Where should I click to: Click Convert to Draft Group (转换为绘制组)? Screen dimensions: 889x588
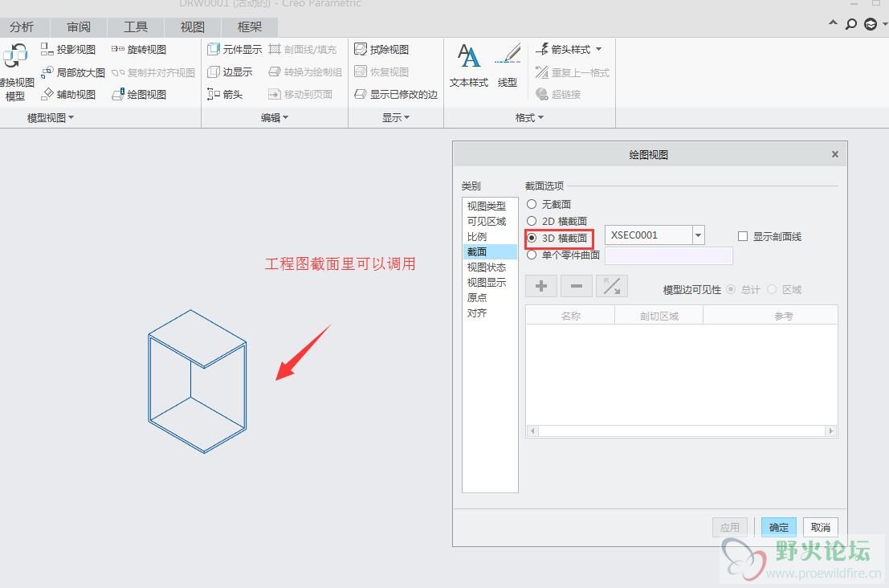click(305, 72)
